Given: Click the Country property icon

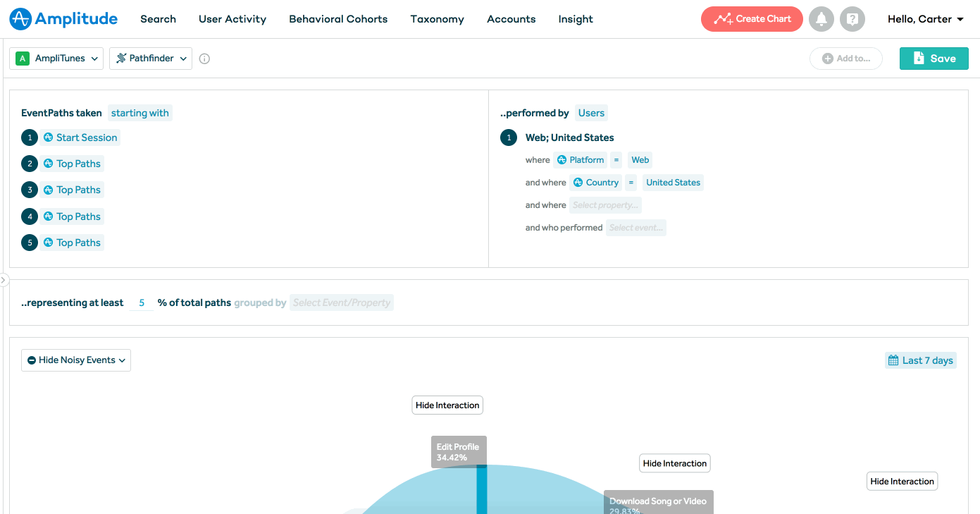Looking at the screenshot, I should pos(578,183).
